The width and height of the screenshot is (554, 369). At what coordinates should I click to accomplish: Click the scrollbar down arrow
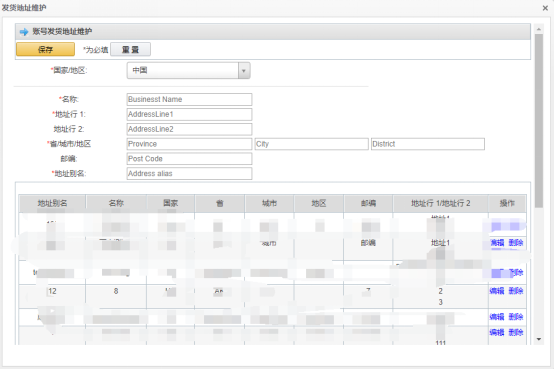[x=539, y=339]
